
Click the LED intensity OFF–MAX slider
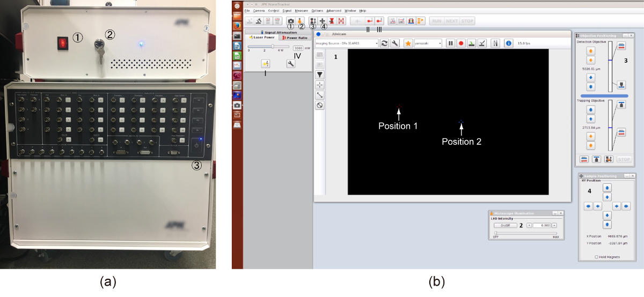click(526, 233)
